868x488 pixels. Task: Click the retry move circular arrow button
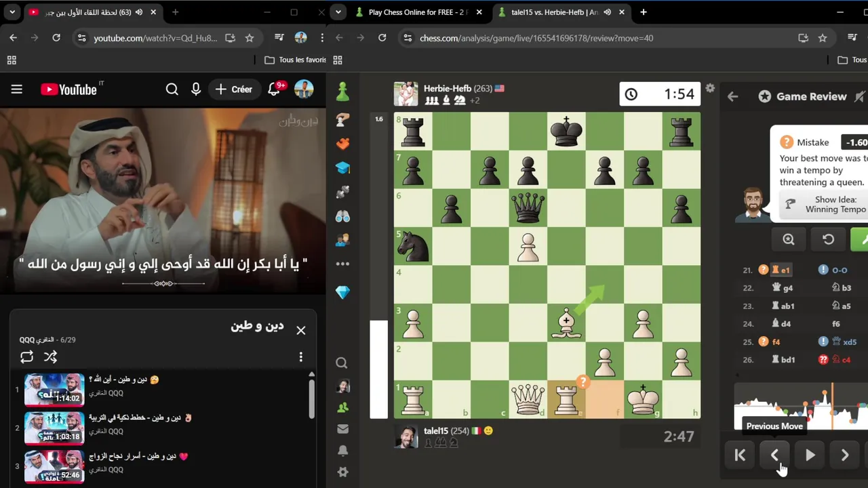[x=828, y=239]
